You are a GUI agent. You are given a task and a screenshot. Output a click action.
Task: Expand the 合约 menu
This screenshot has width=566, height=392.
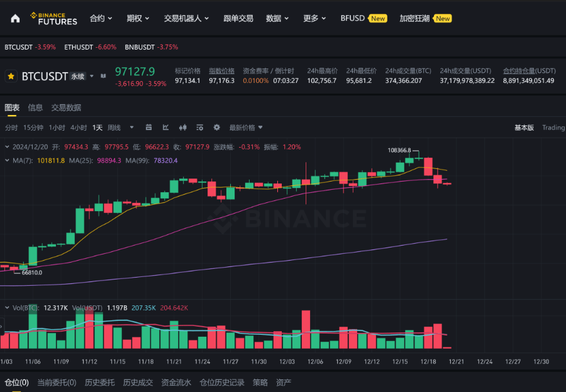coord(101,18)
